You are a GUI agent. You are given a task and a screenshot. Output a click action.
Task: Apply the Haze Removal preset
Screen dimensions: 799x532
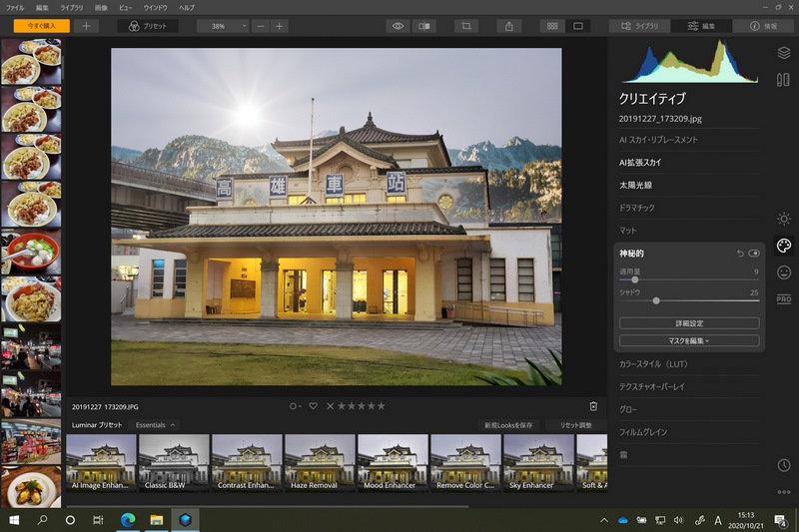click(320, 463)
